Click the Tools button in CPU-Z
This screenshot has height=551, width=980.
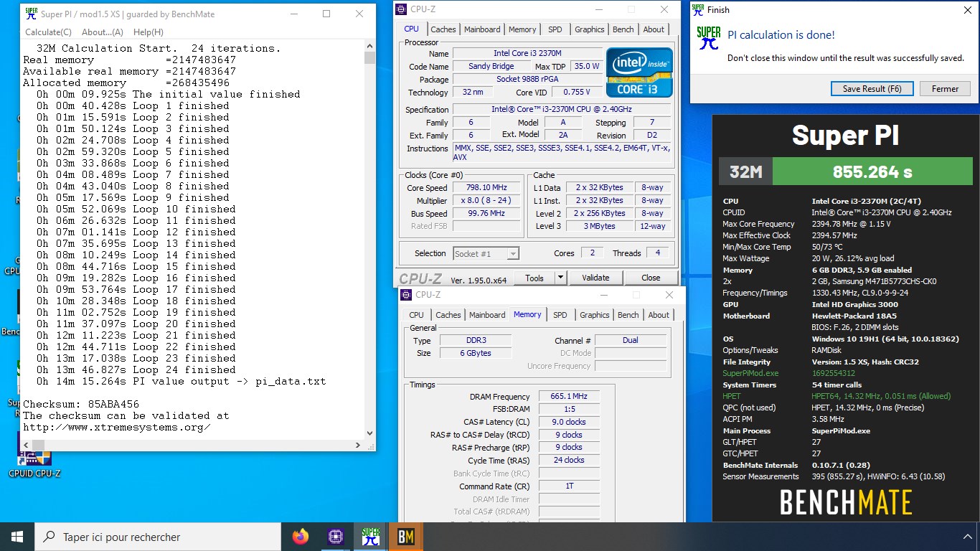pyautogui.click(x=534, y=278)
